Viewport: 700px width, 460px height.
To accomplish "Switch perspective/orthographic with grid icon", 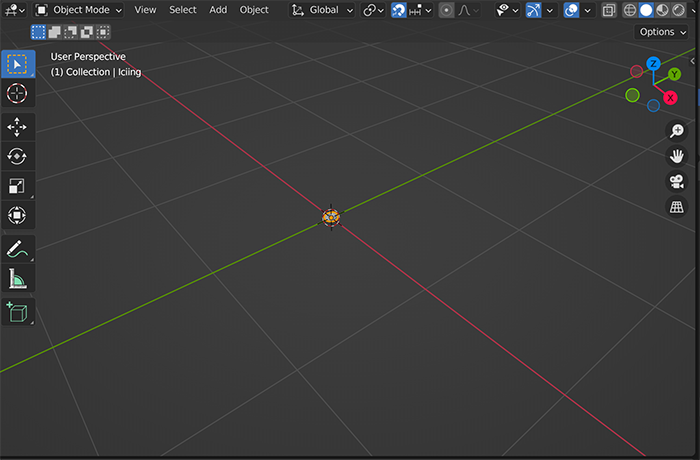I will [676, 207].
